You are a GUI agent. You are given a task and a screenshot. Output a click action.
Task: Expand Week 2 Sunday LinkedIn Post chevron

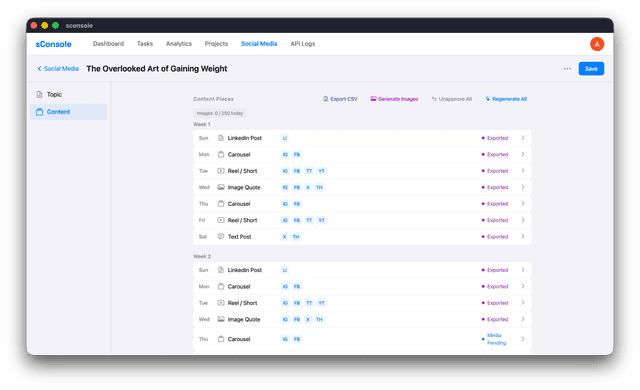pyautogui.click(x=523, y=270)
